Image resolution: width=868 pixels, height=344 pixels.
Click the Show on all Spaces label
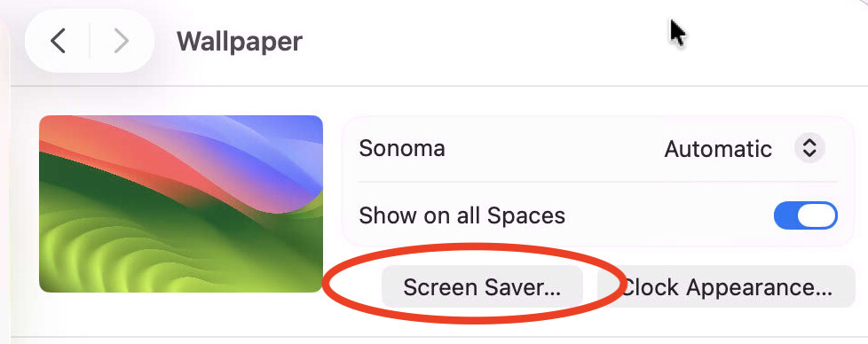[462, 215]
